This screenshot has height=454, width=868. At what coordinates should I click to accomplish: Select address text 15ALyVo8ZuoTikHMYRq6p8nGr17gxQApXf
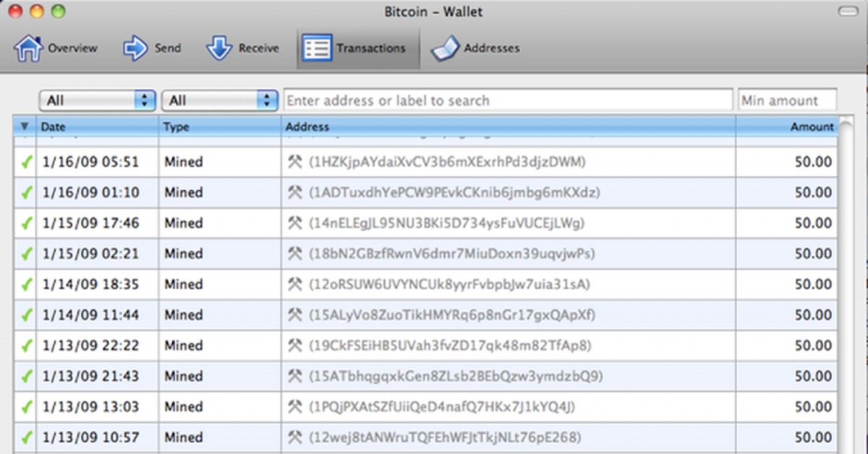[x=452, y=314]
